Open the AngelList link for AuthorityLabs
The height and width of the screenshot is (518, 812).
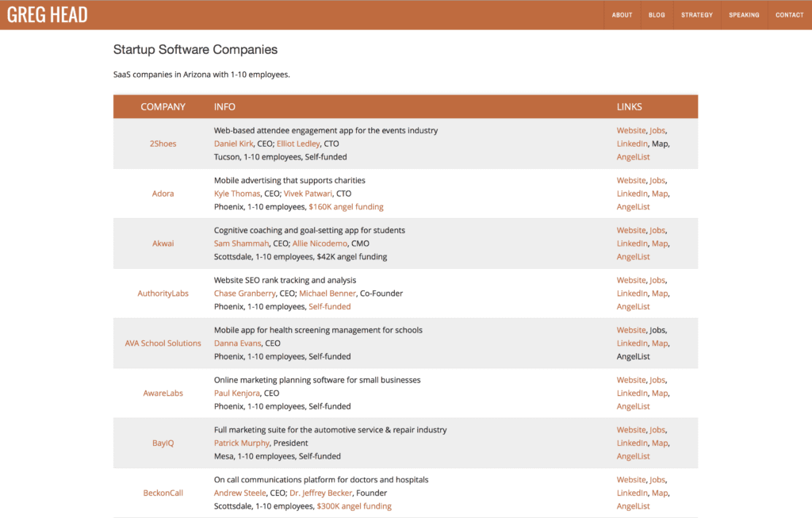[634, 307]
